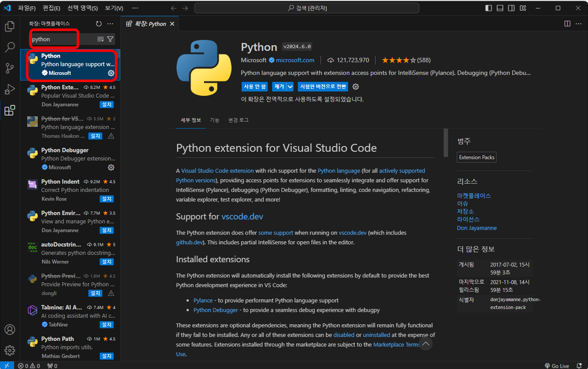
Task: Open the 저장소 repository link
Action: pyautogui.click(x=466, y=212)
